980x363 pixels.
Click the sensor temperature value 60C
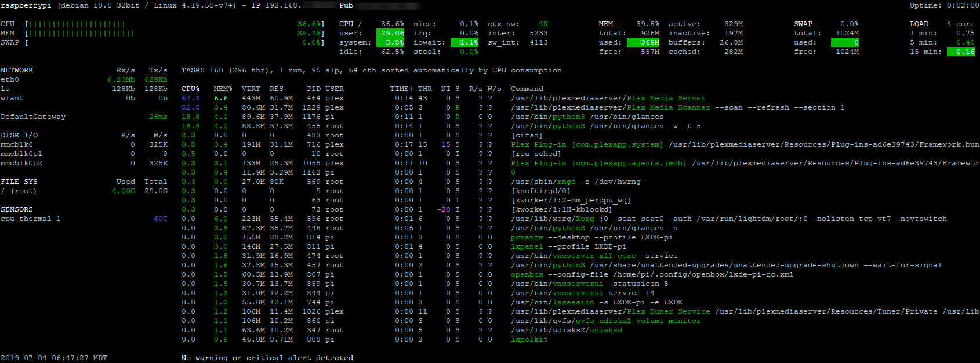161,219
